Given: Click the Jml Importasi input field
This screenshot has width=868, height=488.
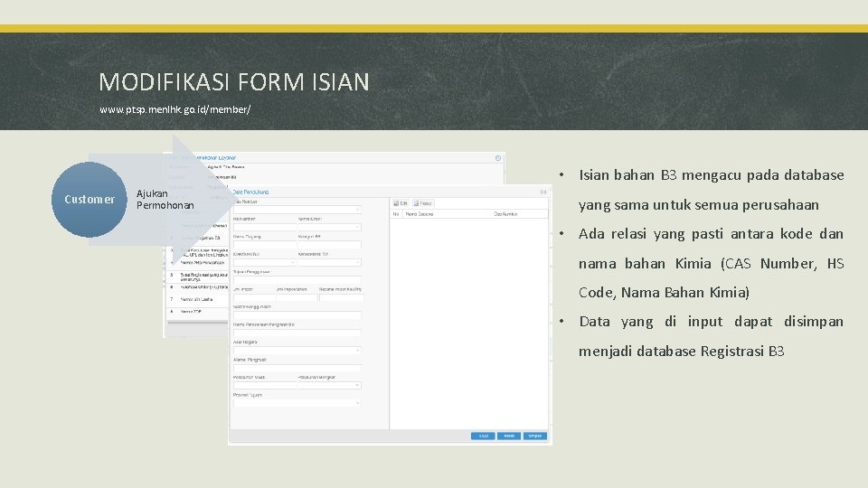Looking at the screenshot, I should pos(297,297).
